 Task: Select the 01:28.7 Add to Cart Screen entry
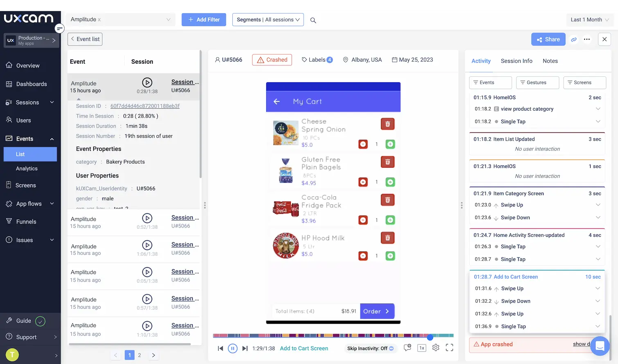click(x=537, y=277)
